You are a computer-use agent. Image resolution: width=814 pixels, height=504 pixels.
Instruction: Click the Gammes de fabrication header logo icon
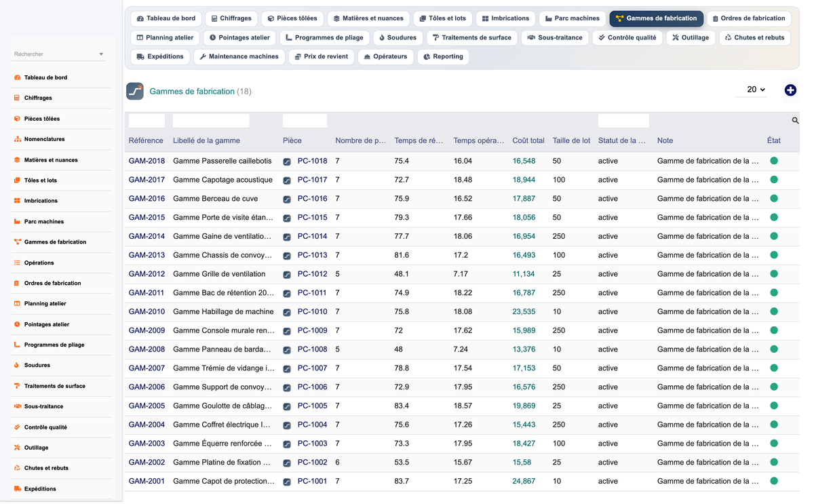point(135,91)
